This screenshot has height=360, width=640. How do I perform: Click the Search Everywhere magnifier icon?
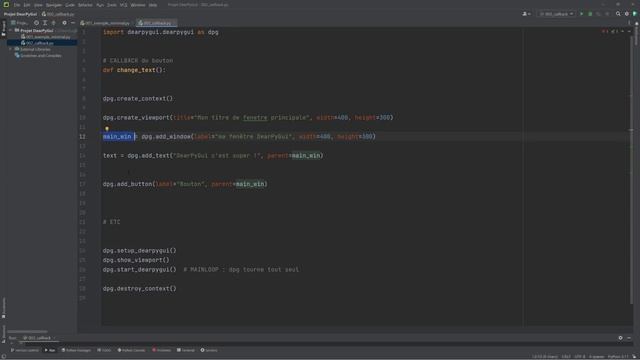click(618, 14)
